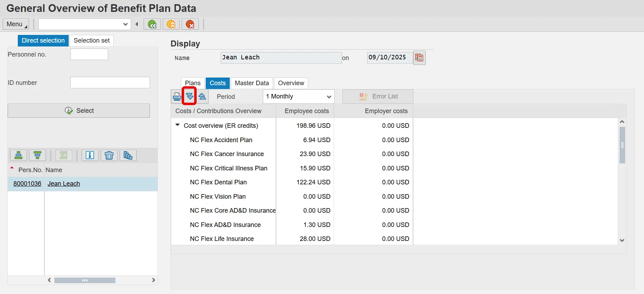Click the orange Exit icon in toolbar
Screen dimensions: 644x294
point(171,24)
